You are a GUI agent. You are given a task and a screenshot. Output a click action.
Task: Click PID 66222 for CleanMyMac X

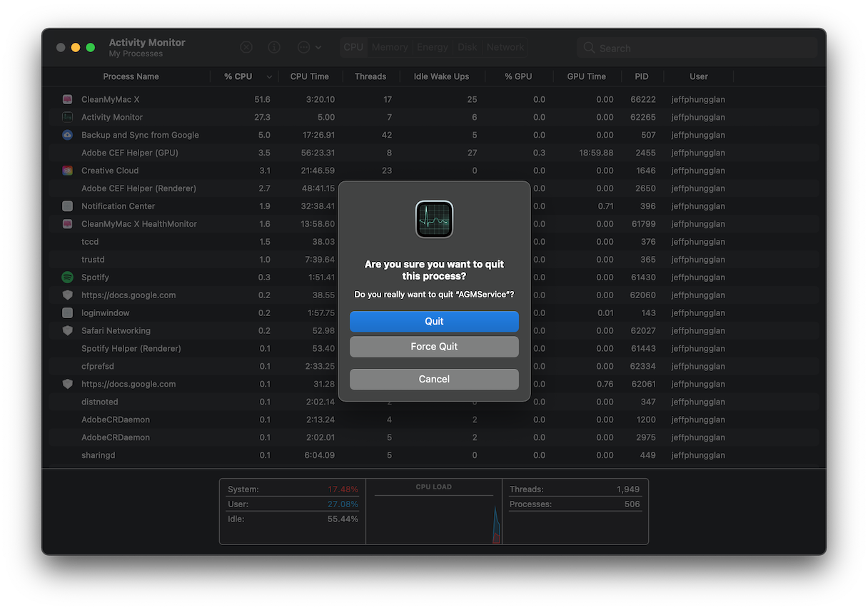click(x=644, y=99)
